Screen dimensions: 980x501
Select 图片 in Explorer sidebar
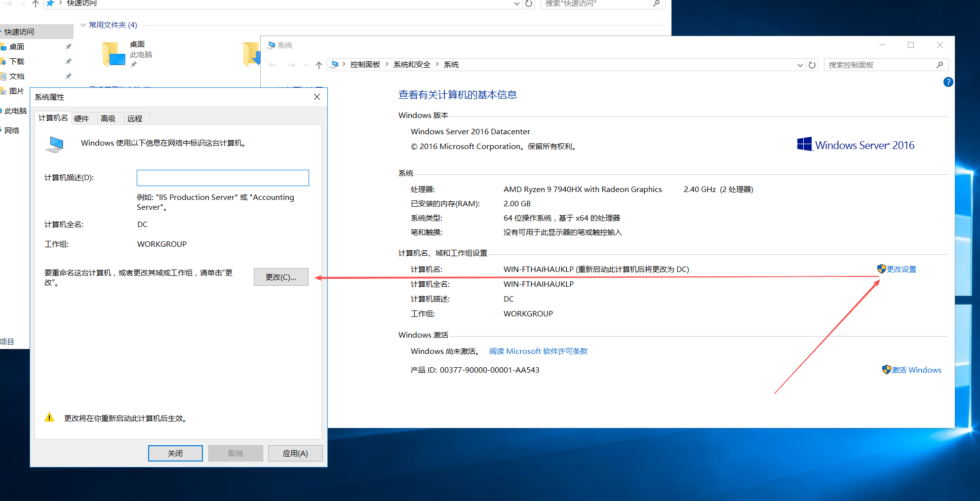[x=16, y=91]
